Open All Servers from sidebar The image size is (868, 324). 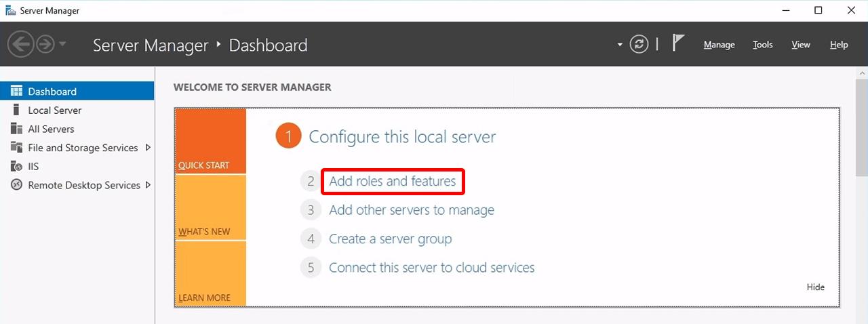pos(51,129)
